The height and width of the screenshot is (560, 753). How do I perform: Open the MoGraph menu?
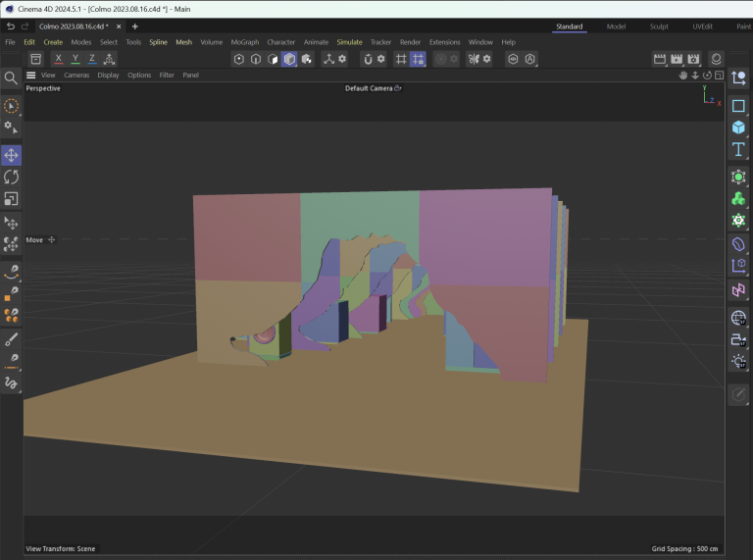244,42
